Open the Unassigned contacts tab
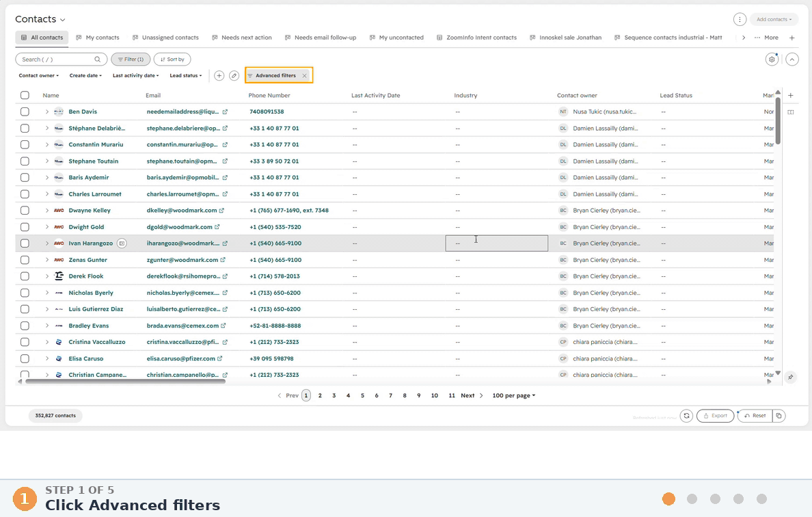The width and height of the screenshot is (812, 517). click(x=165, y=38)
